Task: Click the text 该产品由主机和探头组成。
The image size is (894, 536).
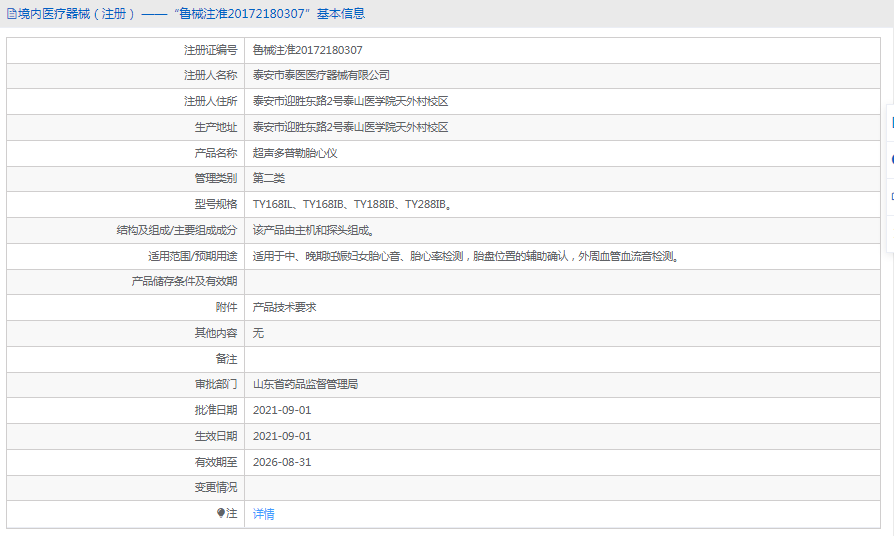Action: click(314, 230)
